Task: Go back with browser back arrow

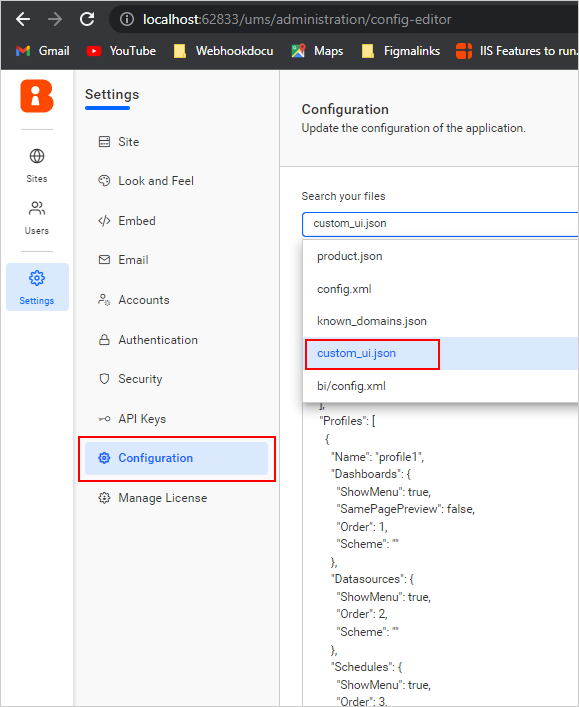Action: point(23,19)
